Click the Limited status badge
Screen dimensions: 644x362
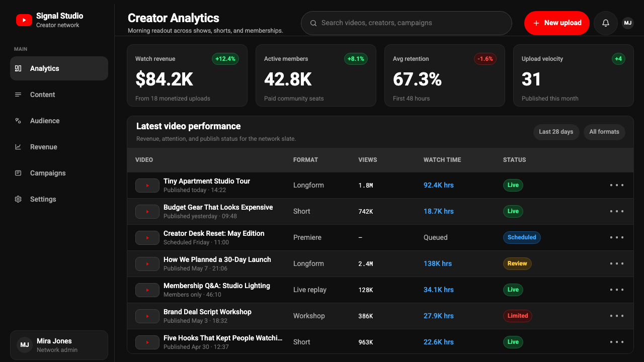518,316
